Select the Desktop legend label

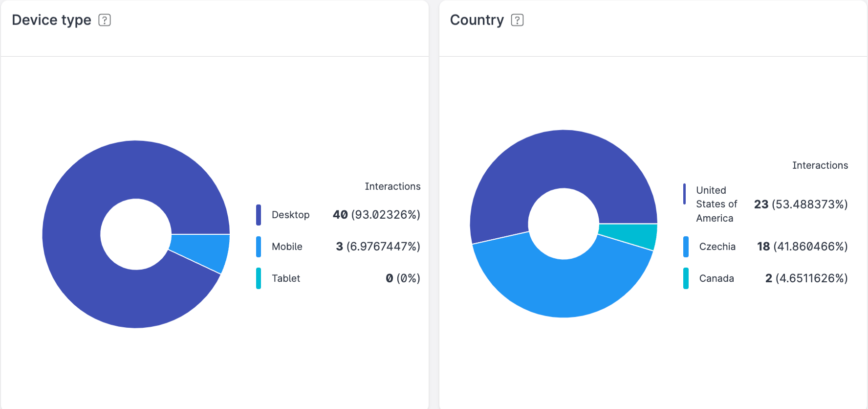(x=290, y=215)
